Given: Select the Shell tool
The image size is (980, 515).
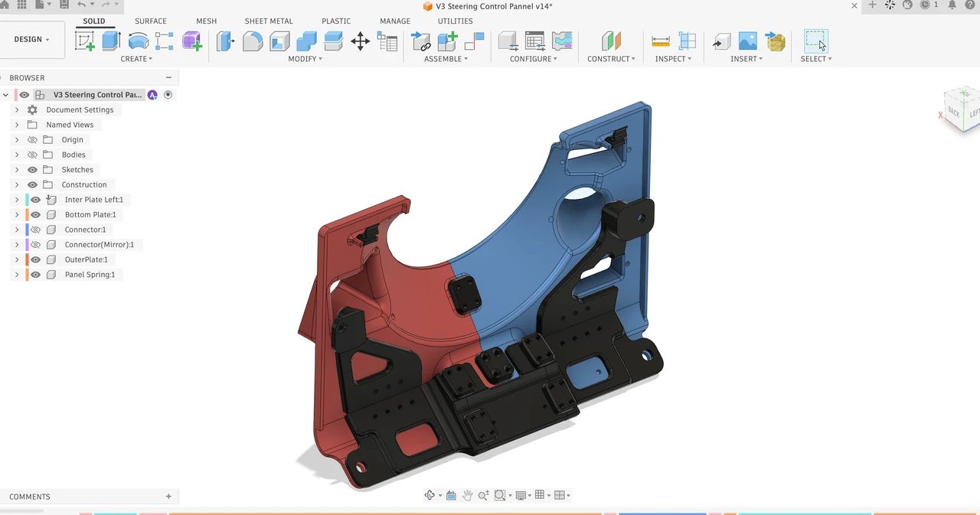Looking at the screenshot, I should [279, 41].
